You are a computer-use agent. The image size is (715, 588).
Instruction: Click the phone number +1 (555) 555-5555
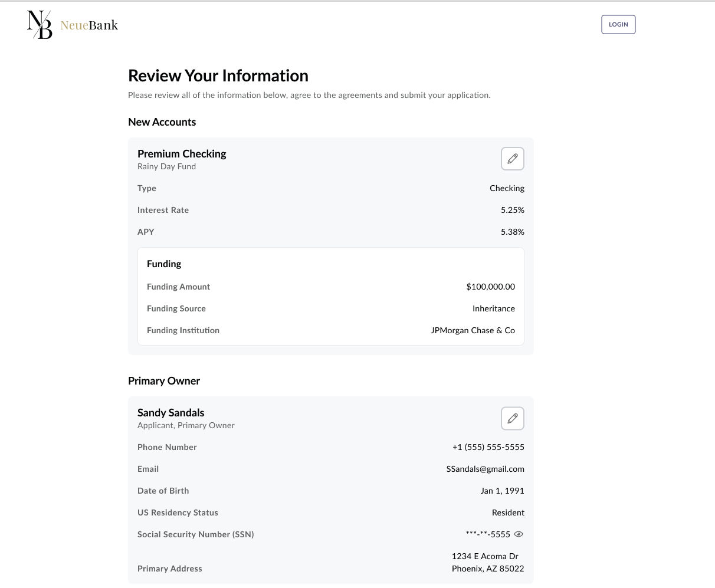coord(488,447)
